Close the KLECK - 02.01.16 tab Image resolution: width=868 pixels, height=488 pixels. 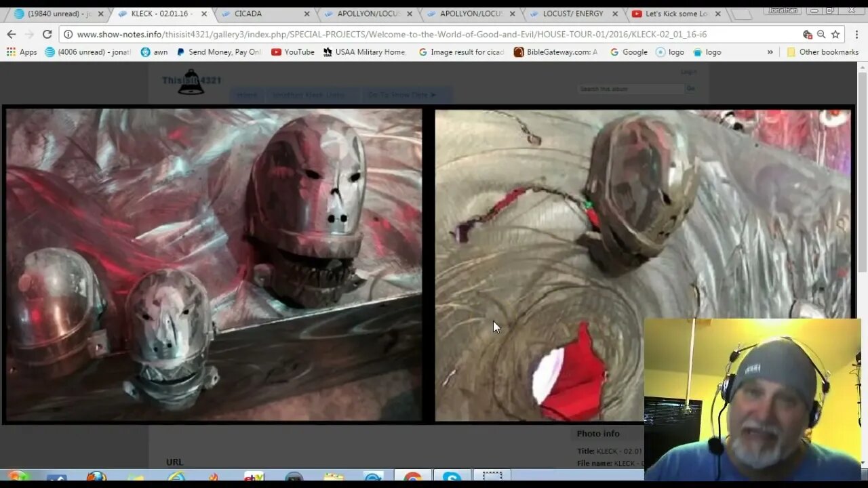(204, 14)
